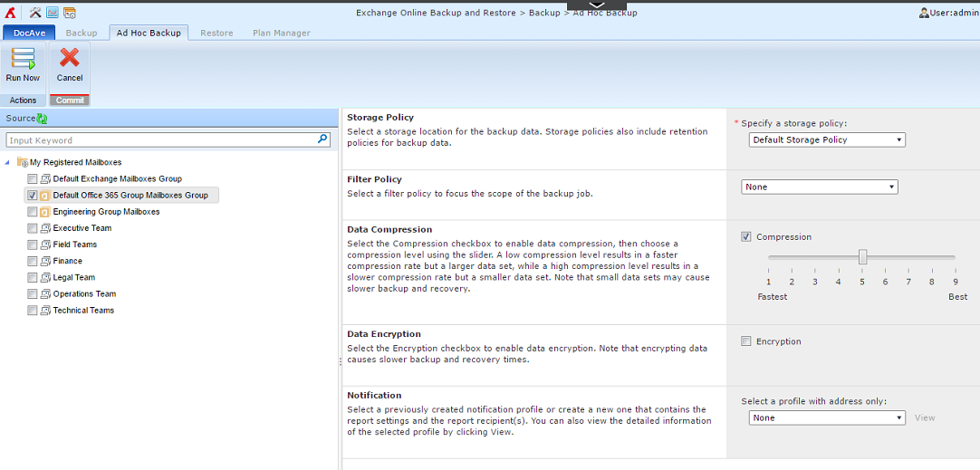Open the notification profile dropdown

coord(827,417)
